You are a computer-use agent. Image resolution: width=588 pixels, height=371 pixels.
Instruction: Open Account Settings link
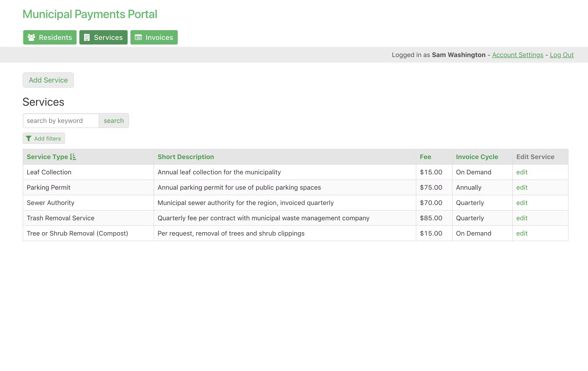(x=517, y=55)
